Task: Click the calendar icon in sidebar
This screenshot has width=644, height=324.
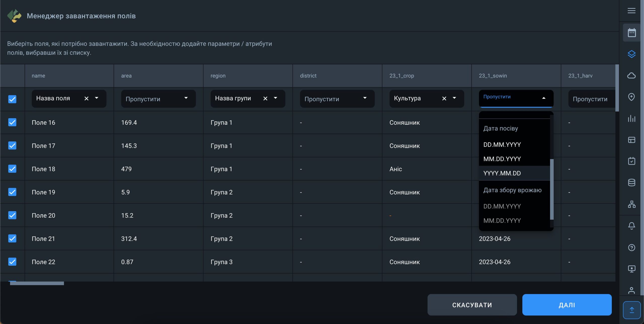Action: click(631, 33)
